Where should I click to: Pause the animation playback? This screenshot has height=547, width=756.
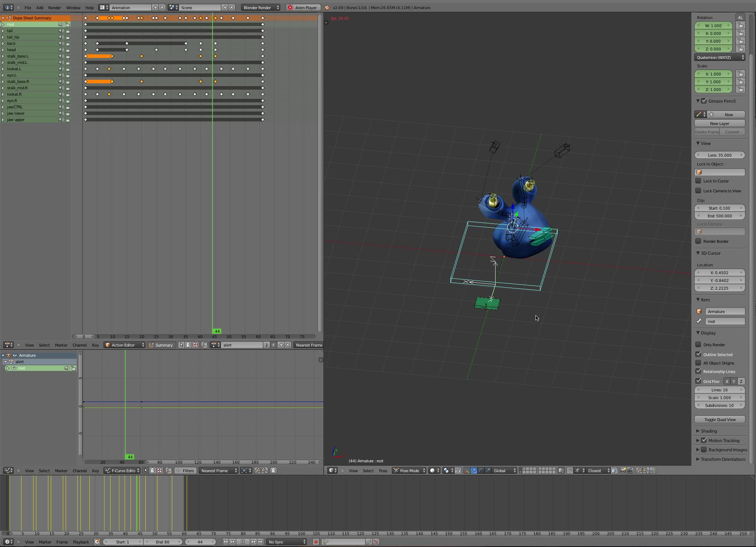(x=242, y=542)
